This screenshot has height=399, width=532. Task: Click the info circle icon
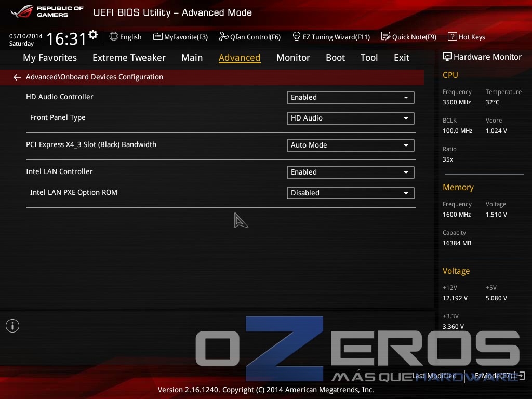tap(12, 326)
